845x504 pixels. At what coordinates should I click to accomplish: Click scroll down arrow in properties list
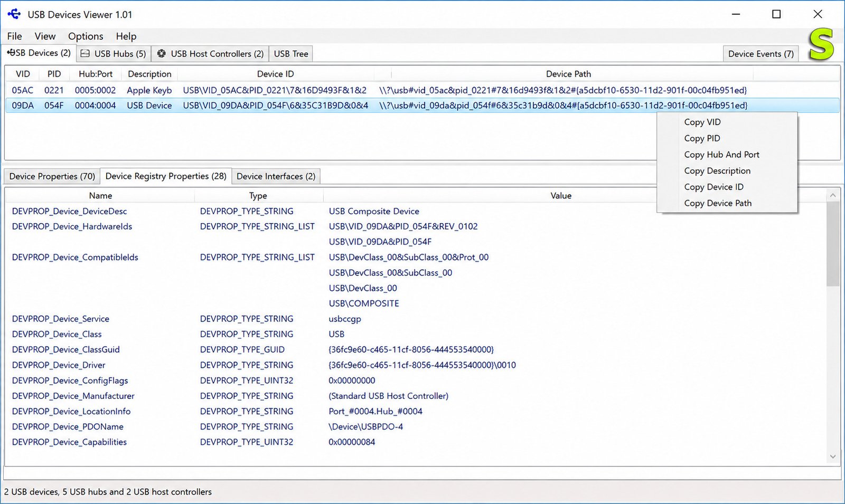[833, 457]
